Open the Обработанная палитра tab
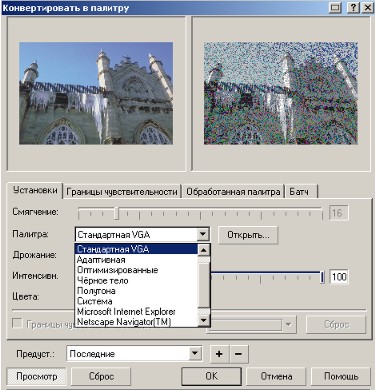The image size is (375, 390). pyautogui.click(x=233, y=192)
